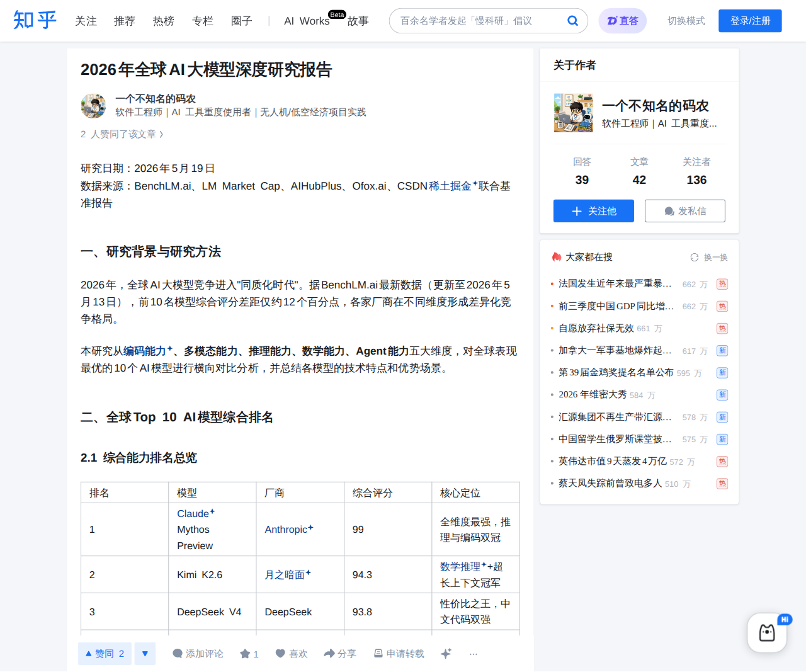Click the 登录/注册 button
The width and height of the screenshot is (806, 672).
coord(750,21)
